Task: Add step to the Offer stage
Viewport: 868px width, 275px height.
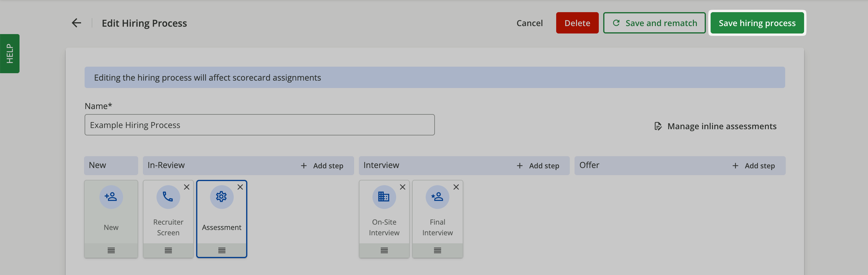Action: [x=754, y=166]
